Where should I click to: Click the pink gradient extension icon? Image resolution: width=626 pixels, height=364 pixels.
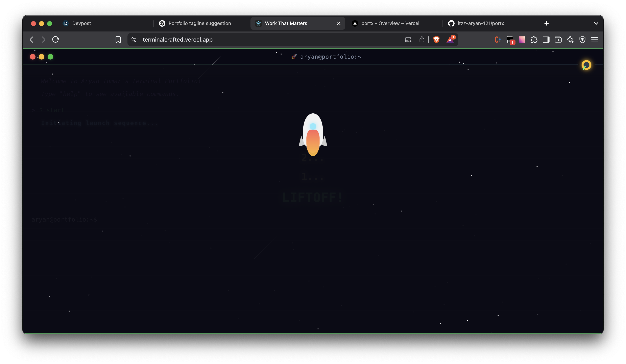(522, 40)
